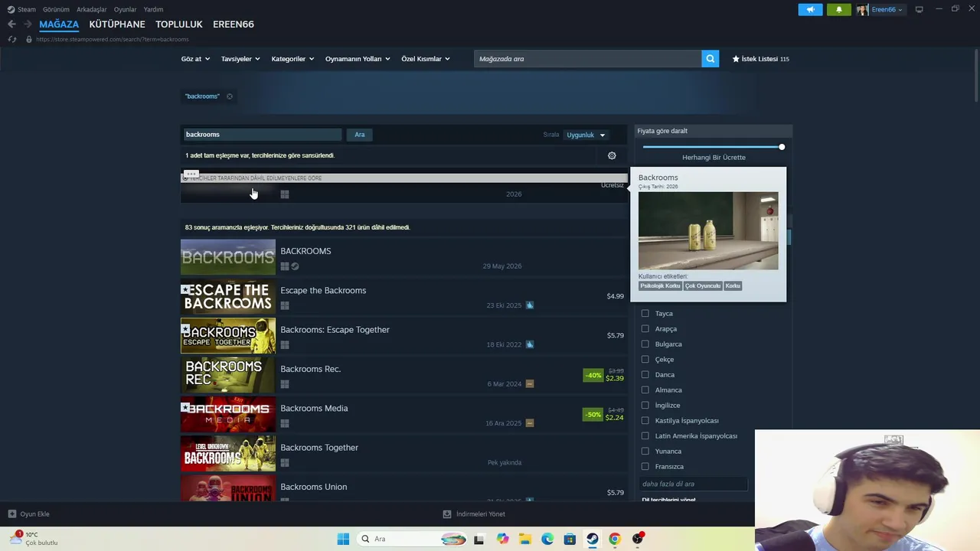Screen dimensions: 980x551
Task: Open the Oyunlar menu
Action: click(x=126, y=9)
